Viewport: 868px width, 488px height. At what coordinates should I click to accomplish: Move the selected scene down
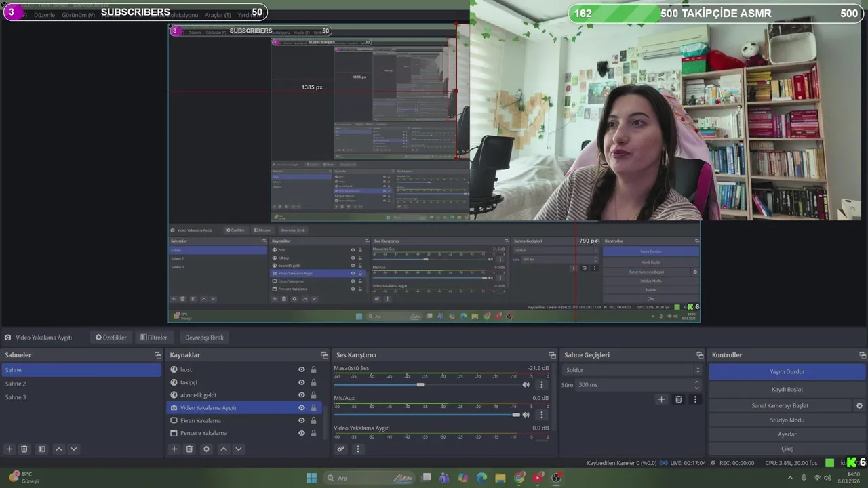[x=74, y=449]
